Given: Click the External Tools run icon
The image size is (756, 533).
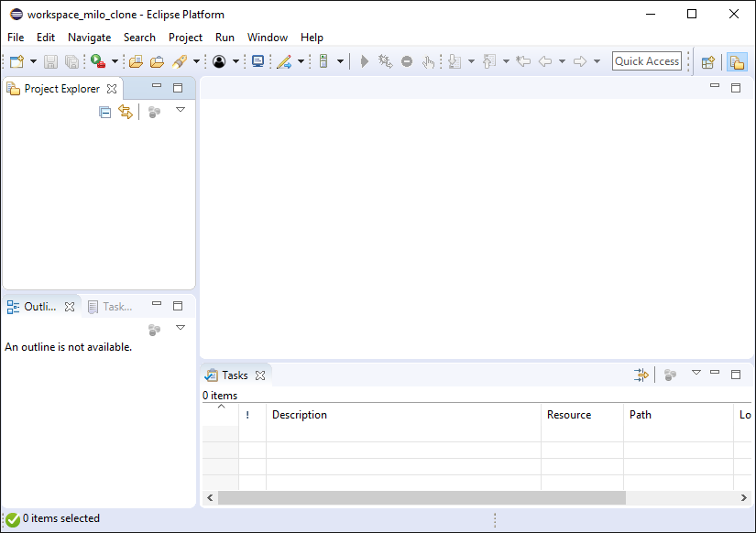Looking at the screenshot, I should (97, 61).
